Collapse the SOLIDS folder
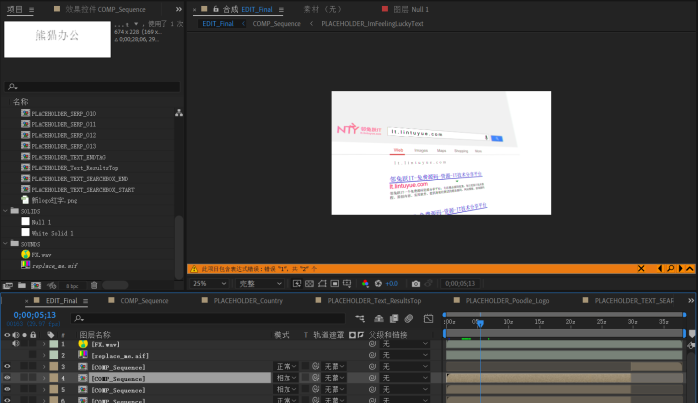The height and width of the screenshot is (403, 698). pyautogui.click(x=7, y=211)
